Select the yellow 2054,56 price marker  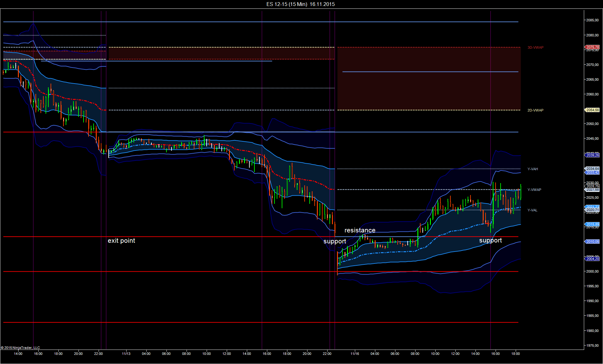592,110
